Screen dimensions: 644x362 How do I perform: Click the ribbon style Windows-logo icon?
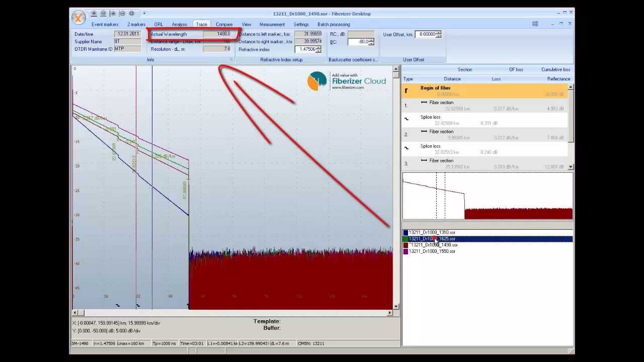click(x=535, y=24)
